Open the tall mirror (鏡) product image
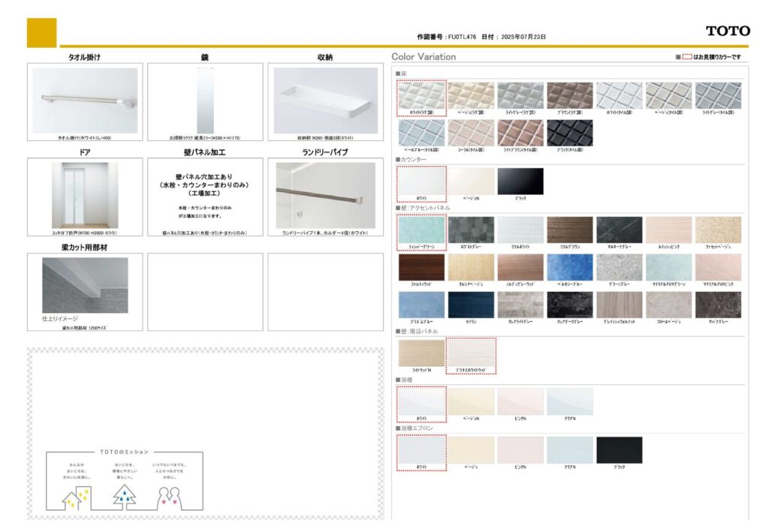Image resolution: width=769 pixels, height=532 pixels. pyautogui.click(x=205, y=101)
